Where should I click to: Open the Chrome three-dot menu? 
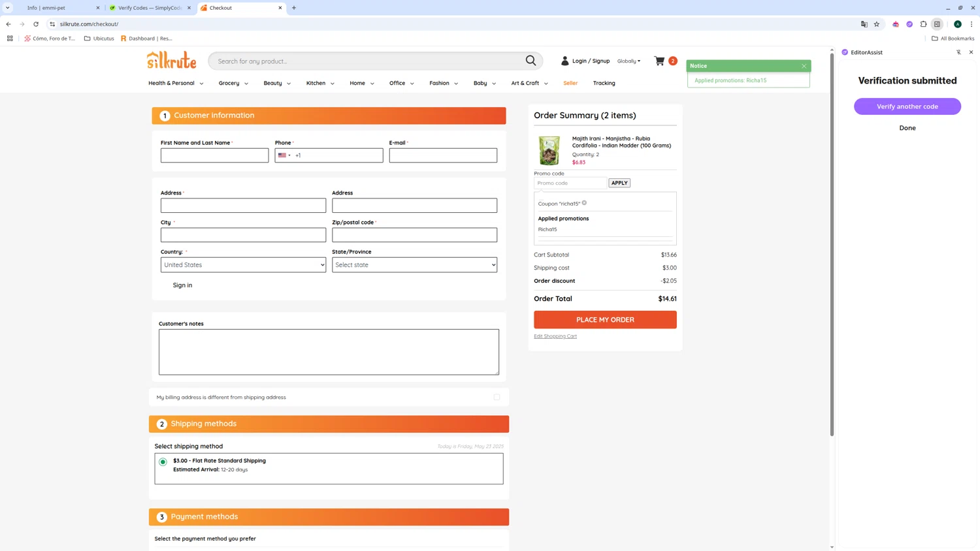point(972,24)
